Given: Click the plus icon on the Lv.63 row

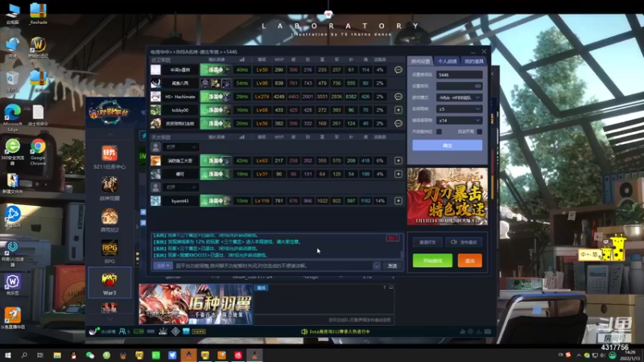Looking at the screenshot, I should pos(398,160).
